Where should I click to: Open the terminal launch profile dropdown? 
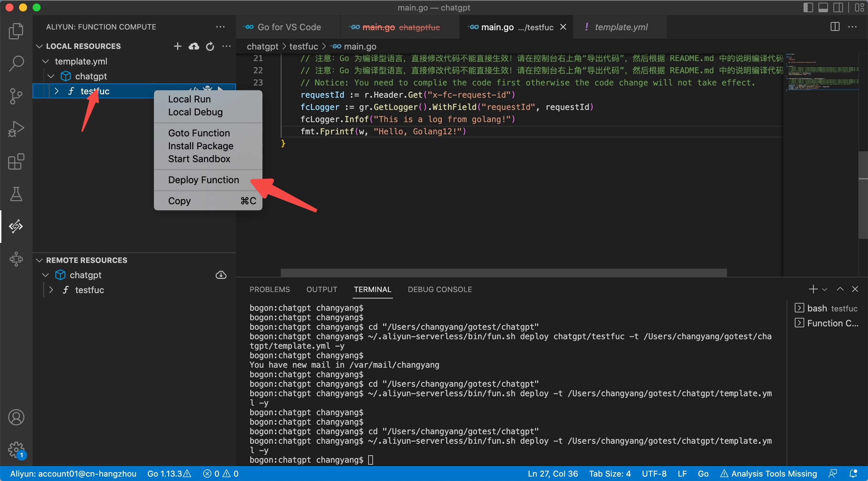825,289
